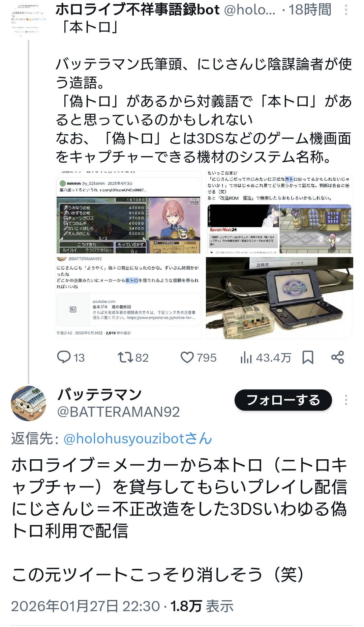This screenshot has width=364, height=627.
Task: Open the @BATTERAMAN92 handle
Action: 118,412
